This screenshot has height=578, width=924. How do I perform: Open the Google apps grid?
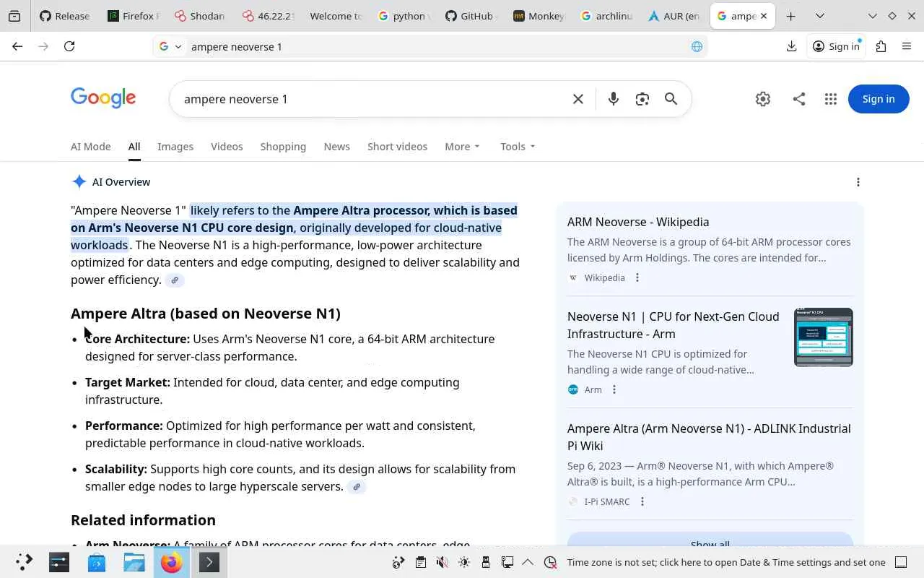(x=831, y=99)
